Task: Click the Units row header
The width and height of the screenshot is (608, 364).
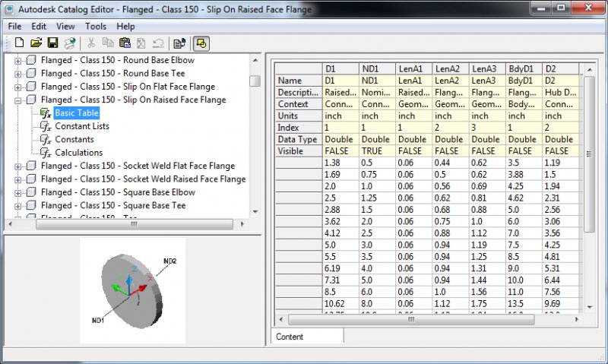Action: (298, 116)
